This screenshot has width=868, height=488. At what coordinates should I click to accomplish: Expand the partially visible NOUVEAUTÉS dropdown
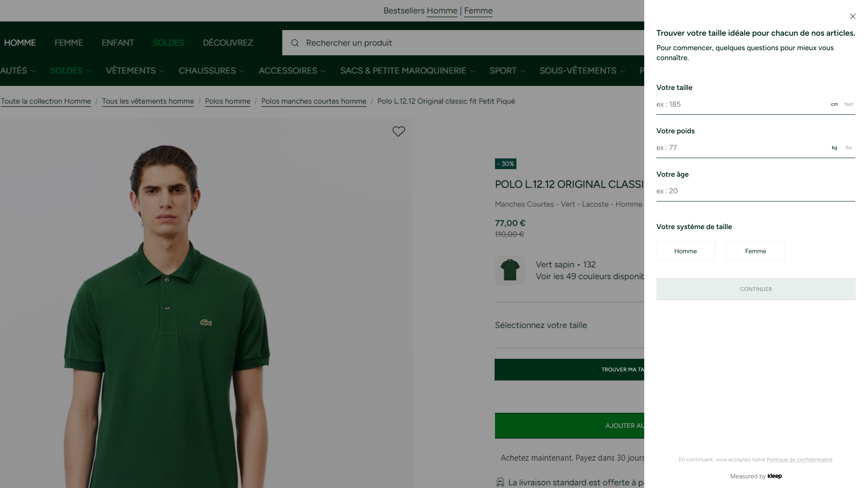pyautogui.click(x=18, y=71)
